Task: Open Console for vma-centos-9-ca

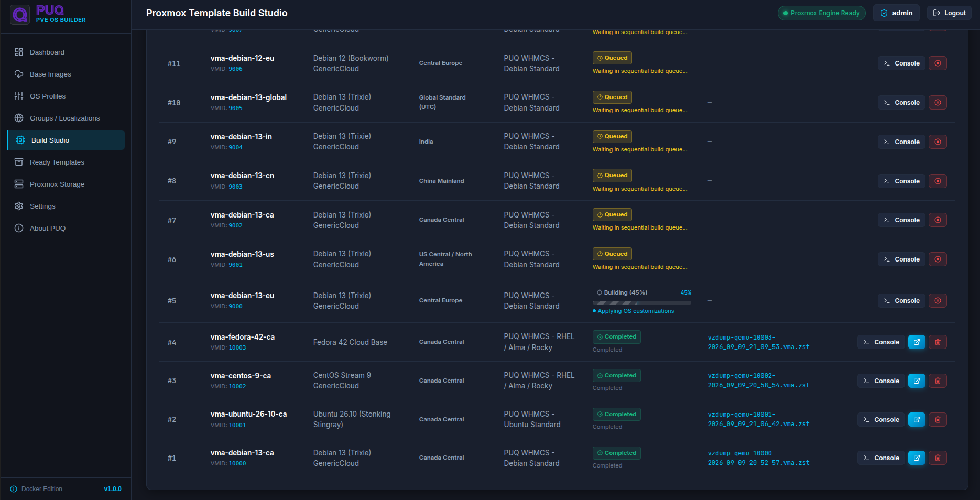Action: (x=881, y=381)
